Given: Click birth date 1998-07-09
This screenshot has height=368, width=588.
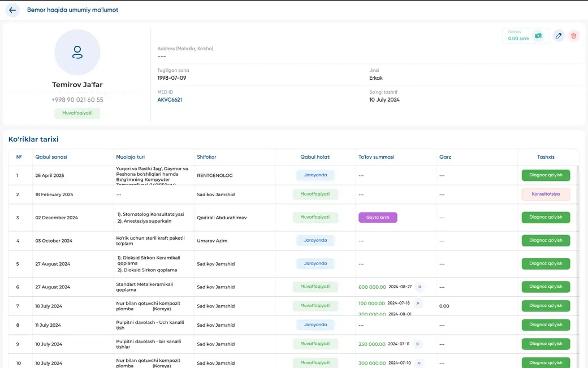Looking at the screenshot, I should [172, 78].
